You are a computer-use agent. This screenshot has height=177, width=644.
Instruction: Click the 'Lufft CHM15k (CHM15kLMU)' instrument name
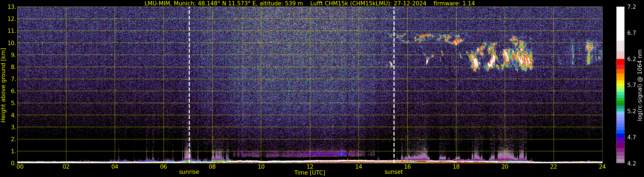[350, 3]
